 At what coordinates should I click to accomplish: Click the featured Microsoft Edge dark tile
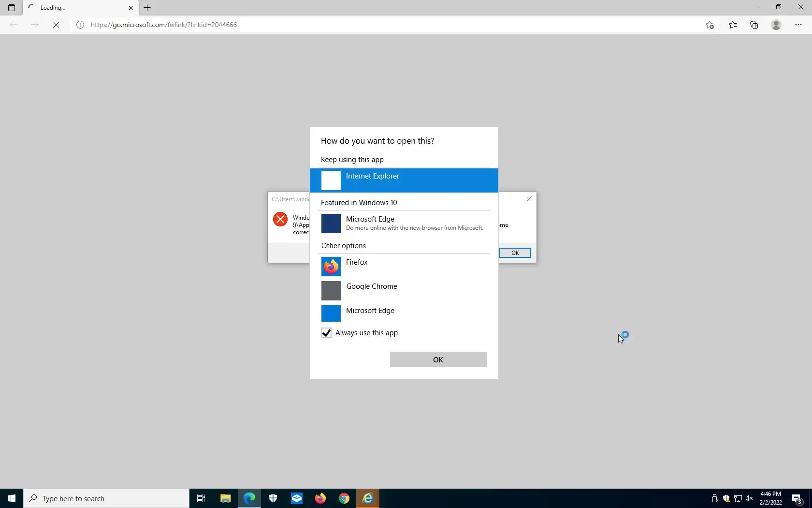[x=331, y=224]
